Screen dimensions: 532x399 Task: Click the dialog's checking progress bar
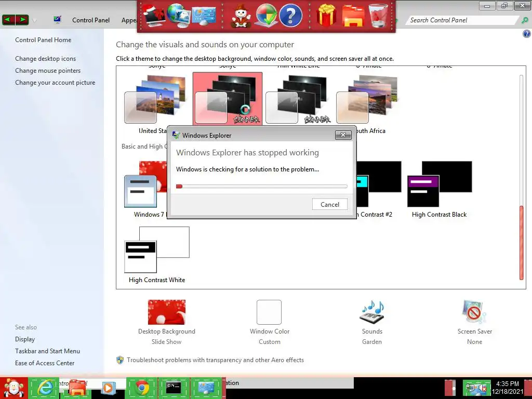tap(262, 186)
